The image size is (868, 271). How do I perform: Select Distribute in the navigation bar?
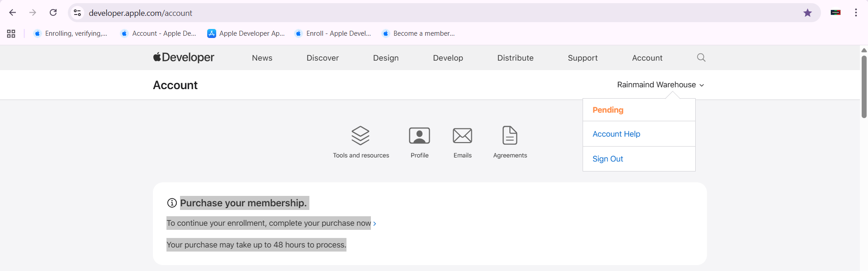[x=515, y=58]
